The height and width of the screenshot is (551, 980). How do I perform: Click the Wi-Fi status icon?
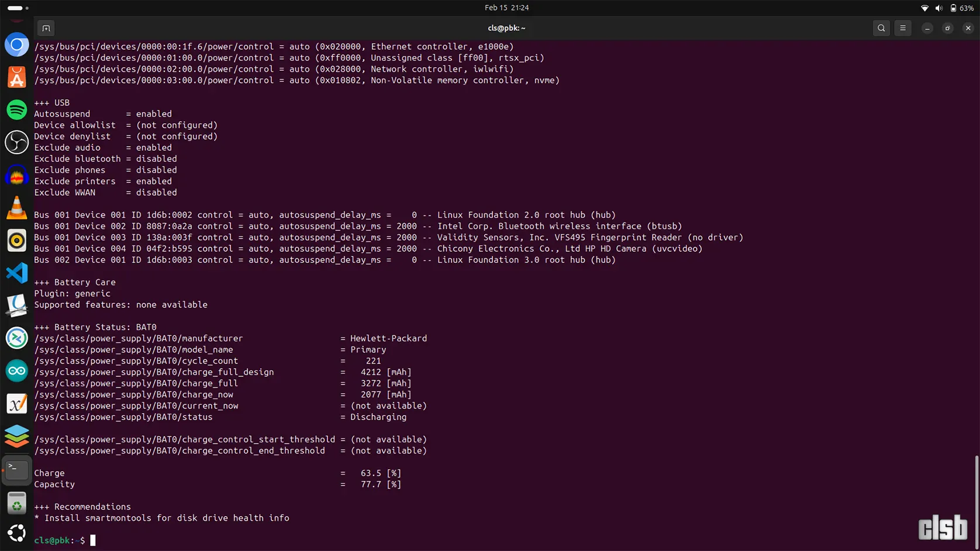tap(924, 8)
